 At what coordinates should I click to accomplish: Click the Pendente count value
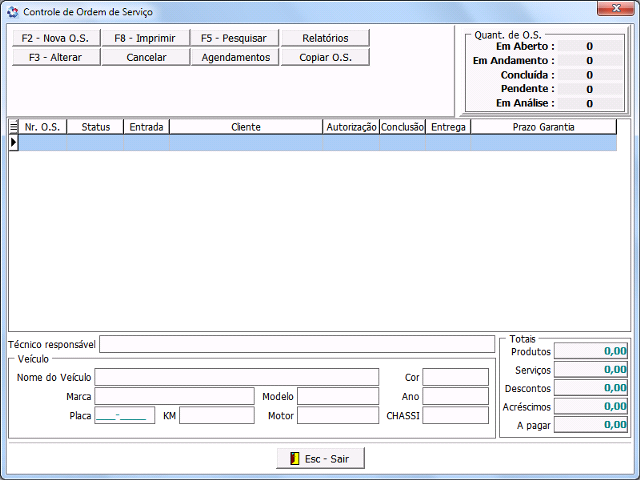click(590, 89)
